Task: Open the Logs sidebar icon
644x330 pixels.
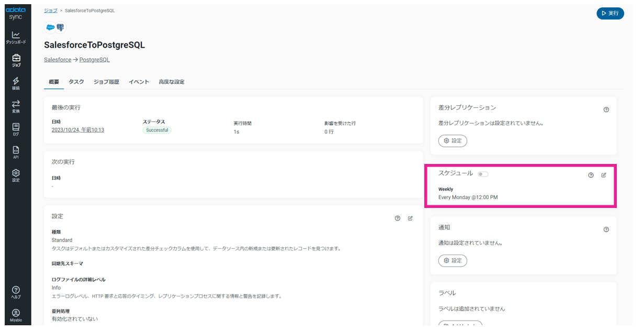Action: tap(16, 129)
